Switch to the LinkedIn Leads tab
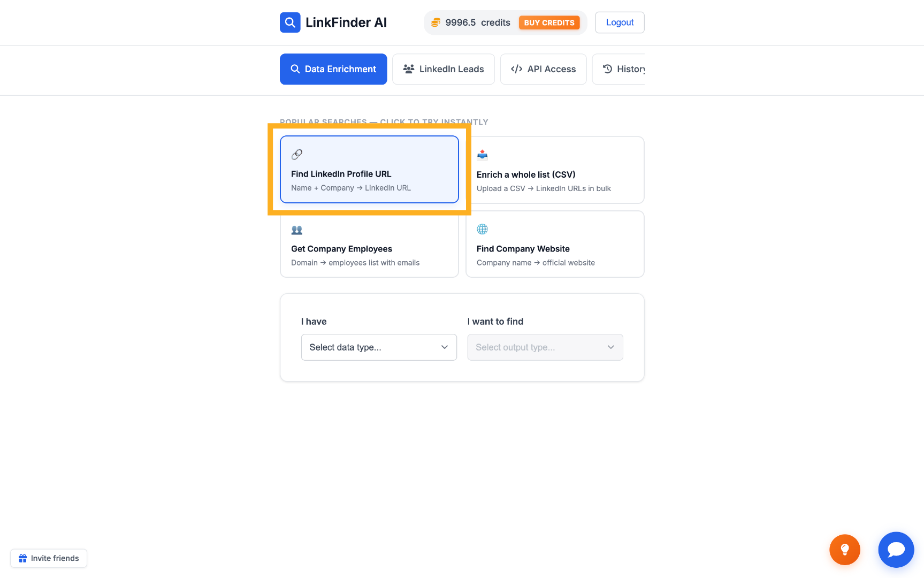The width and height of the screenshot is (924, 578). tap(443, 69)
